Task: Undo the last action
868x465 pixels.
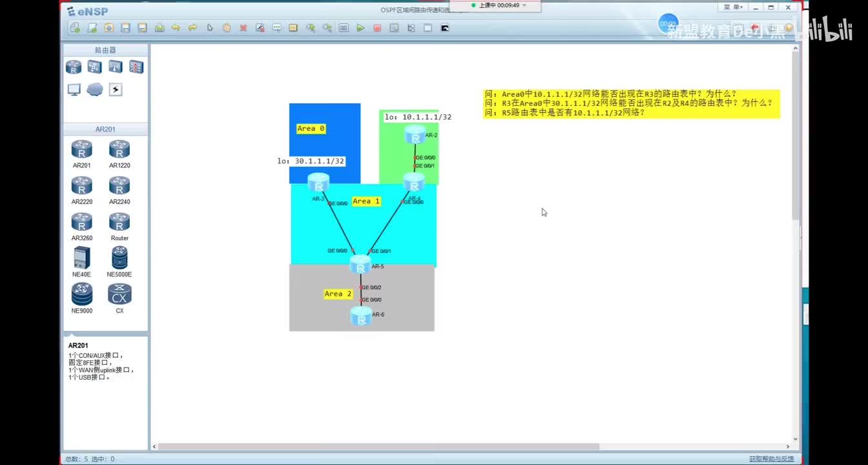Action: coord(176,28)
